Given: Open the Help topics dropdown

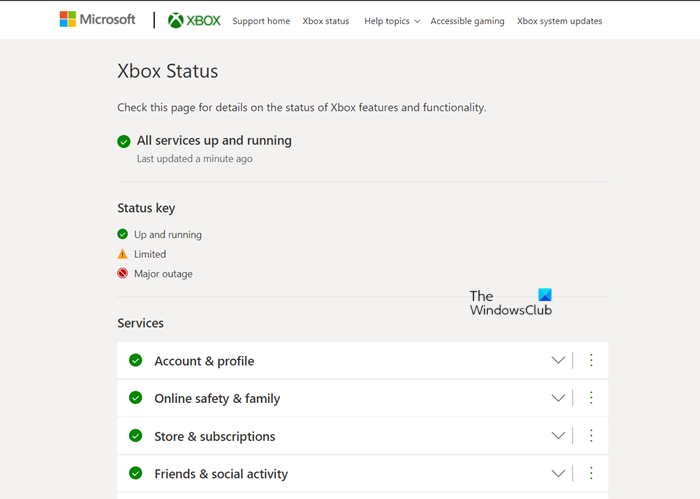Looking at the screenshot, I should pyautogui.click(x=392, y=21).
